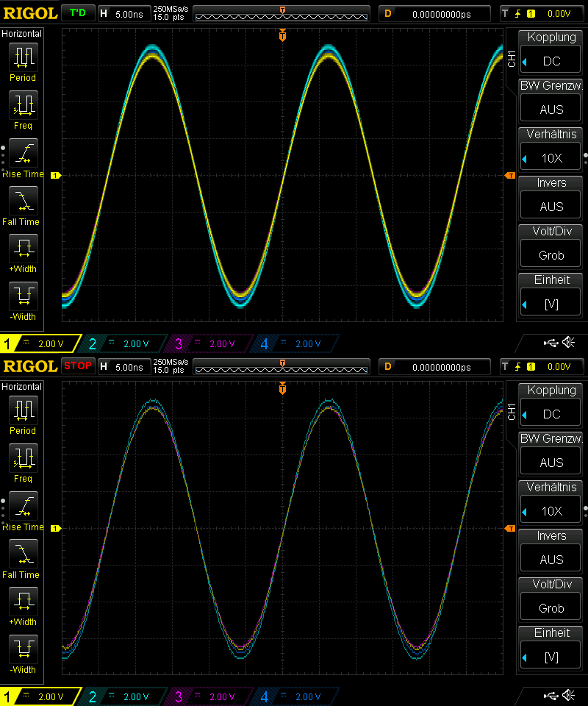The image size is (588, 706).
Task: Click D delay 0.00000000ps field in top screen
Action: pos(434,14)
